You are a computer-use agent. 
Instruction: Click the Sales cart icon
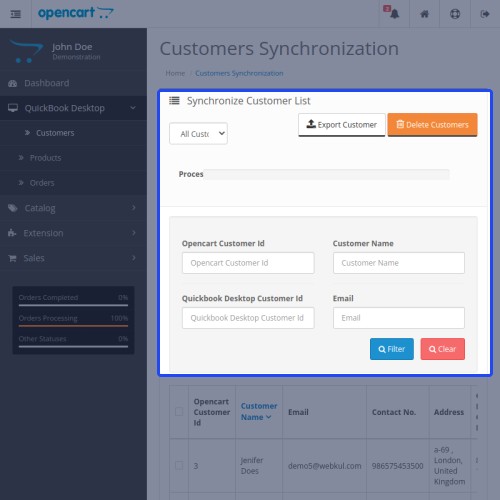coord(12,258)
